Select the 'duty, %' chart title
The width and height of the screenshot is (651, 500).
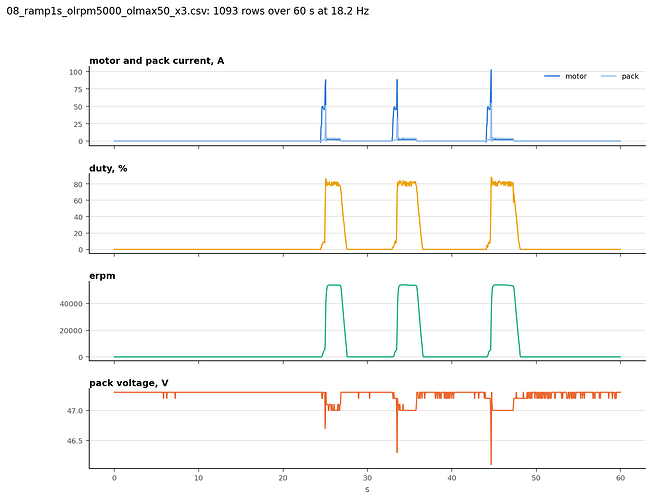pos(108,168)
